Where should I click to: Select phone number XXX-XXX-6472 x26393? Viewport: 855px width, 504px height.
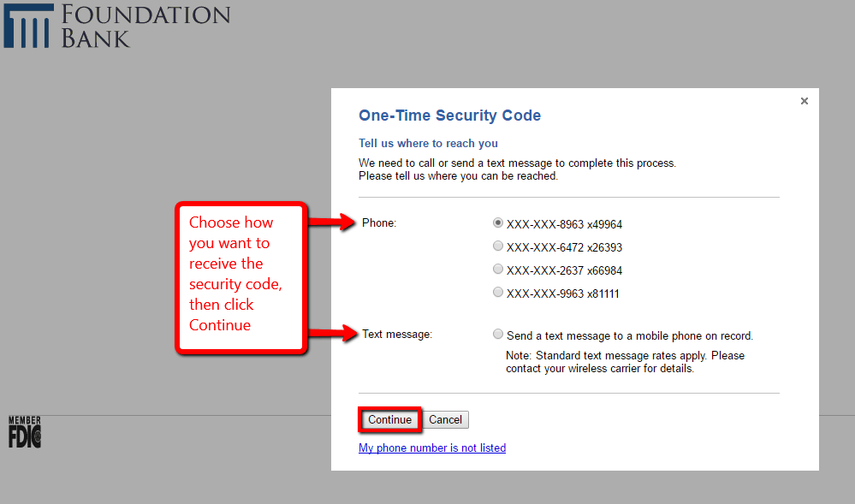498,246
